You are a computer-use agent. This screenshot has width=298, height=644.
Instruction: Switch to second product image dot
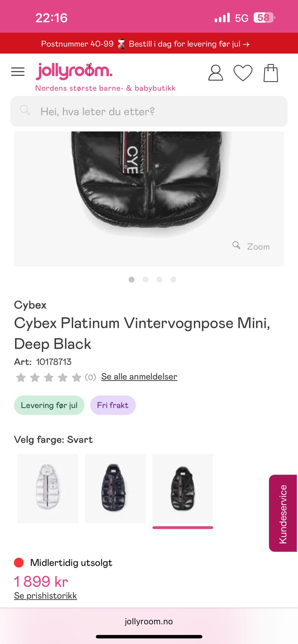click(145, 280)
